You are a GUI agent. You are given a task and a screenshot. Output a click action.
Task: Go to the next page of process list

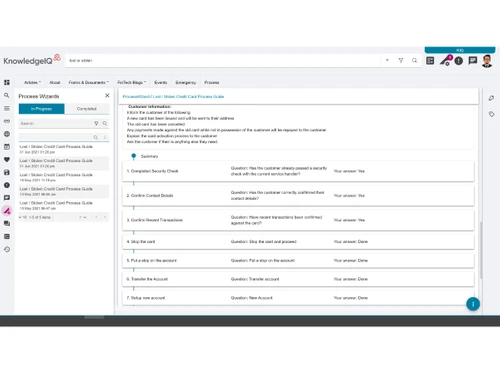105,217
